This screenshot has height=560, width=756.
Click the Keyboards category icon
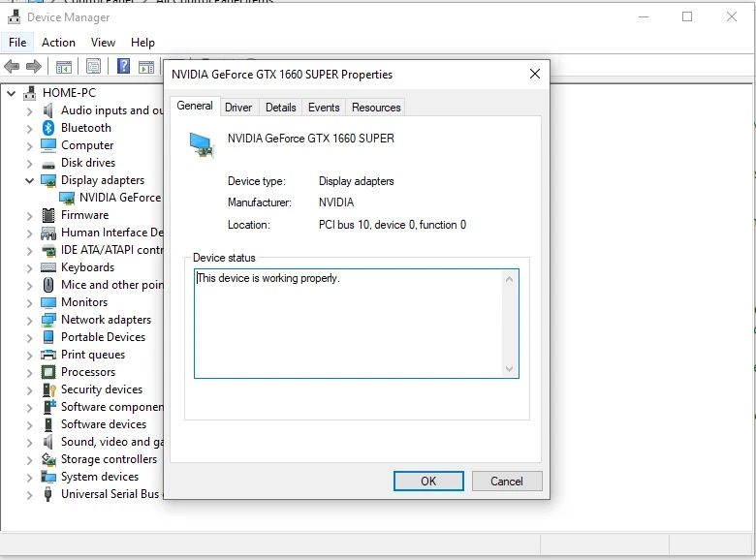(x=48, y=267)
